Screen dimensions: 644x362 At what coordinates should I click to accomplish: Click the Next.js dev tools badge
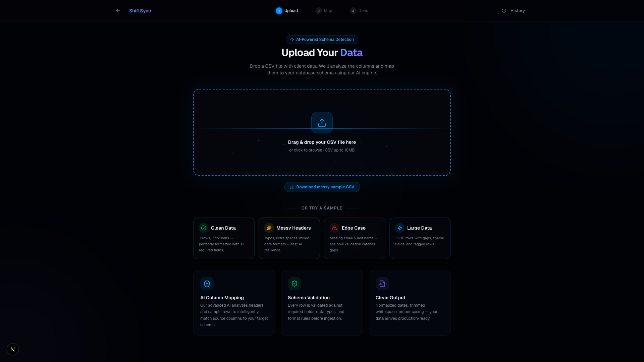(13, 349)
